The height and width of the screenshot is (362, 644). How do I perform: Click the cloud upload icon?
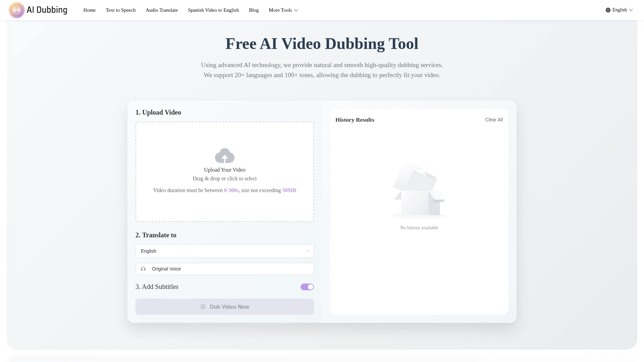coord(224,156)
